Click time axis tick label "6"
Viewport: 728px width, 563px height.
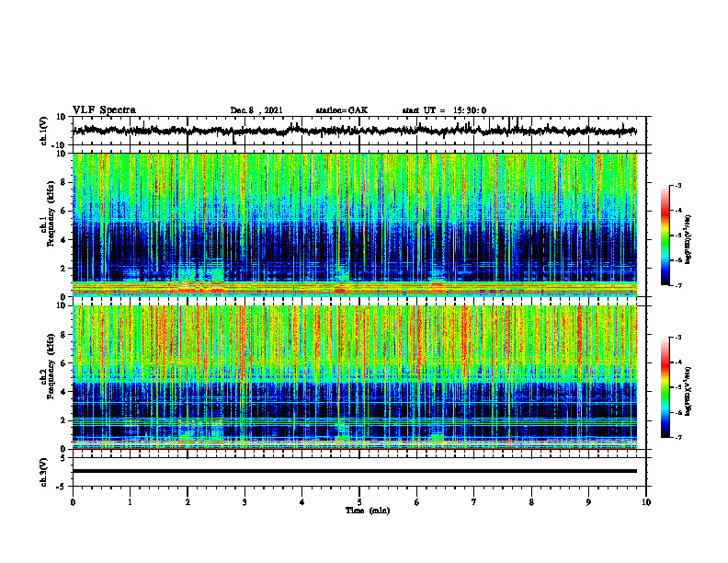(417, 502)
